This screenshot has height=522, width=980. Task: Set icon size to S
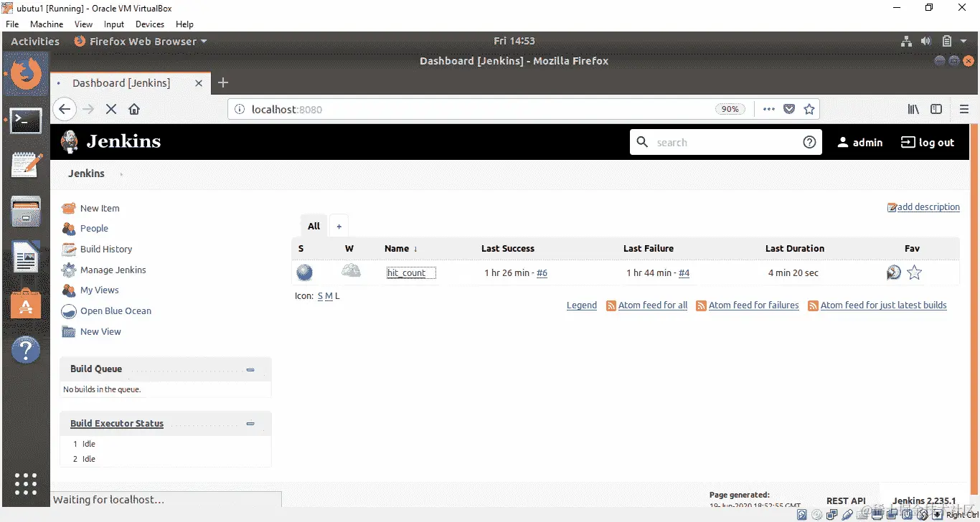320,296
